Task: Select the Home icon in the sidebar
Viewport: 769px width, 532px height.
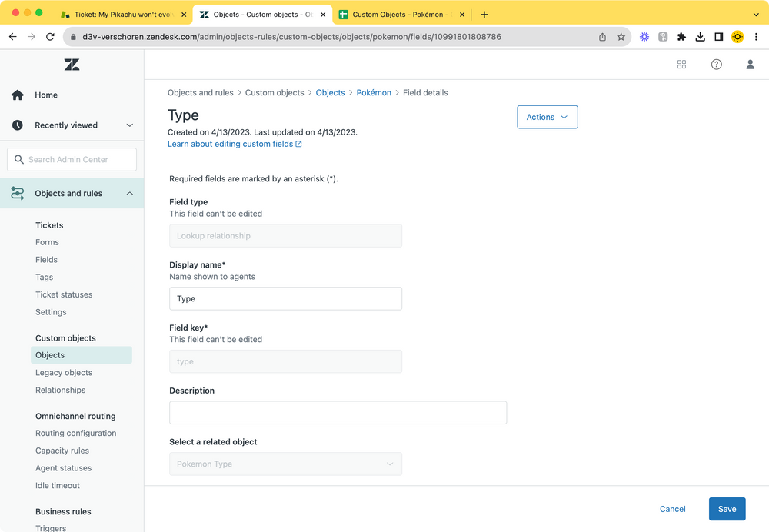Action: 17,95
